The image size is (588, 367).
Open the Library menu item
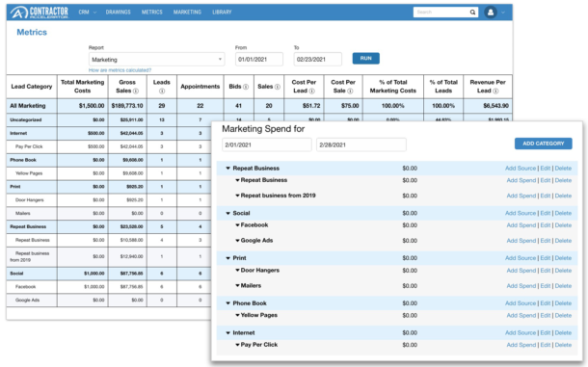click(222, 12)
